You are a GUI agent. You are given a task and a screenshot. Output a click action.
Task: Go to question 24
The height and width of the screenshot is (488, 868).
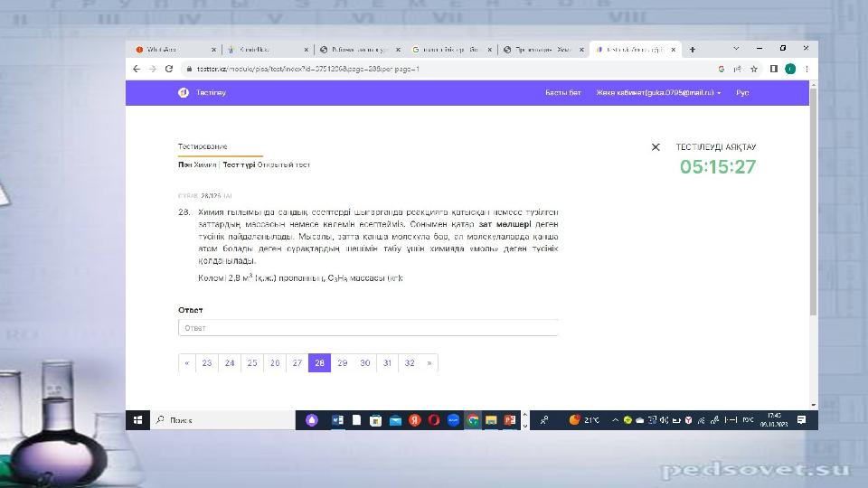click(230, 363)
